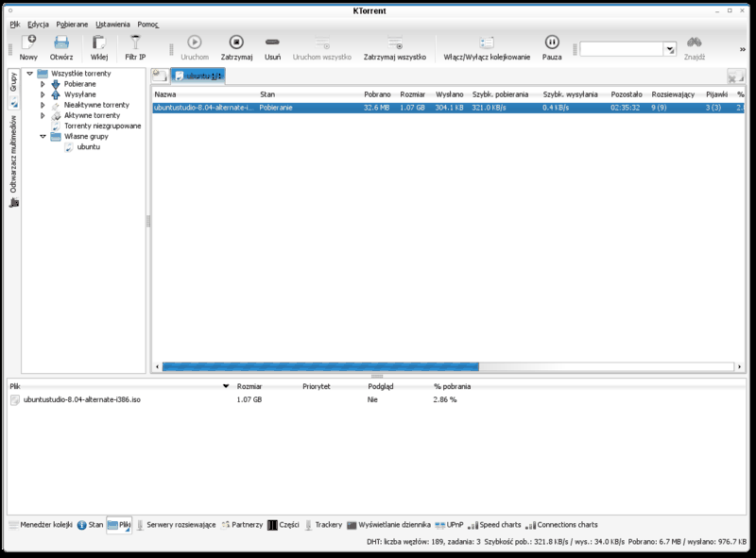Click the Wklej paste icon
Image resolution: width=756 pixels, height=558 pixels.
click(99, 48)
